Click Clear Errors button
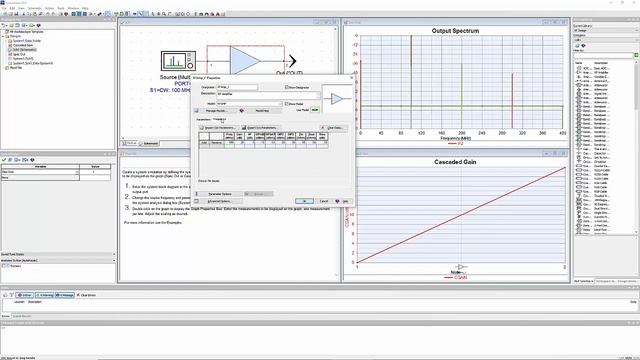 click(86, 295)
